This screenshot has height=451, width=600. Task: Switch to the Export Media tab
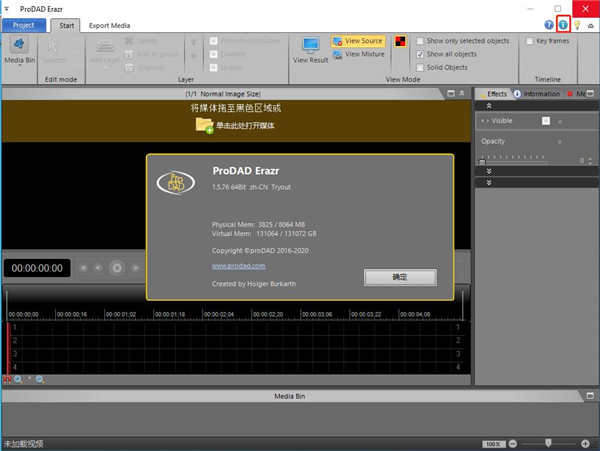pyautogui.click(x=108, y=24)
